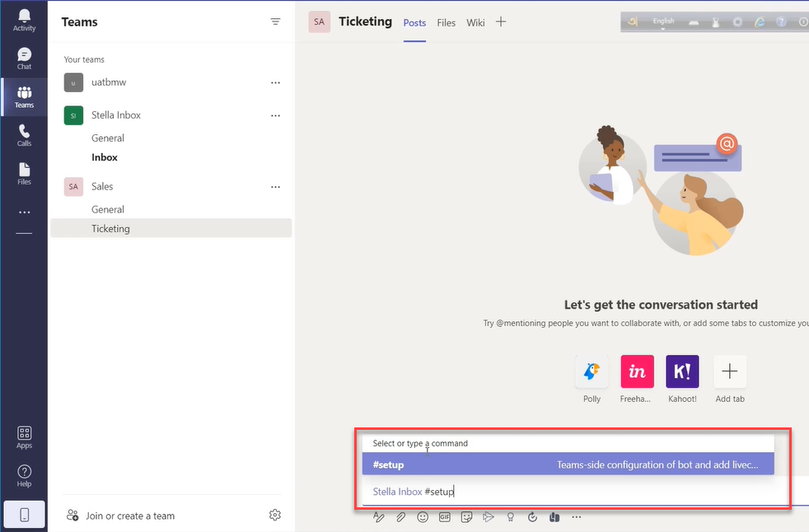
Task: Click the Bengali script icon in overlay toolbar
Action: click(633, 21)
